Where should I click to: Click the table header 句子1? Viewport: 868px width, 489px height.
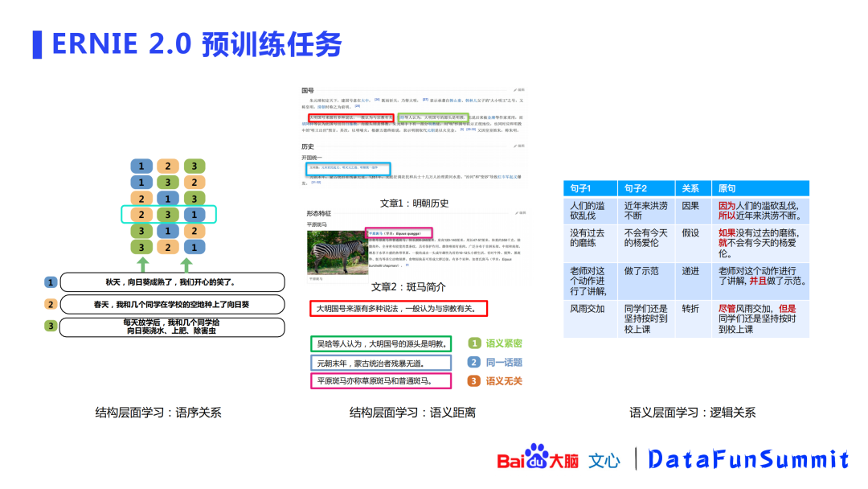pos(590,188)
